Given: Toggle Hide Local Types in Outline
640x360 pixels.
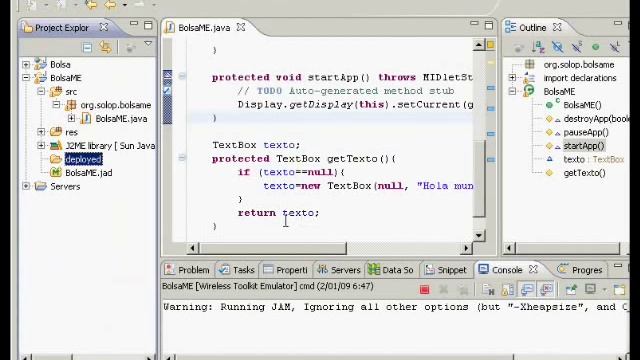Looking at the screenshot, I should [x=615, y=47].
